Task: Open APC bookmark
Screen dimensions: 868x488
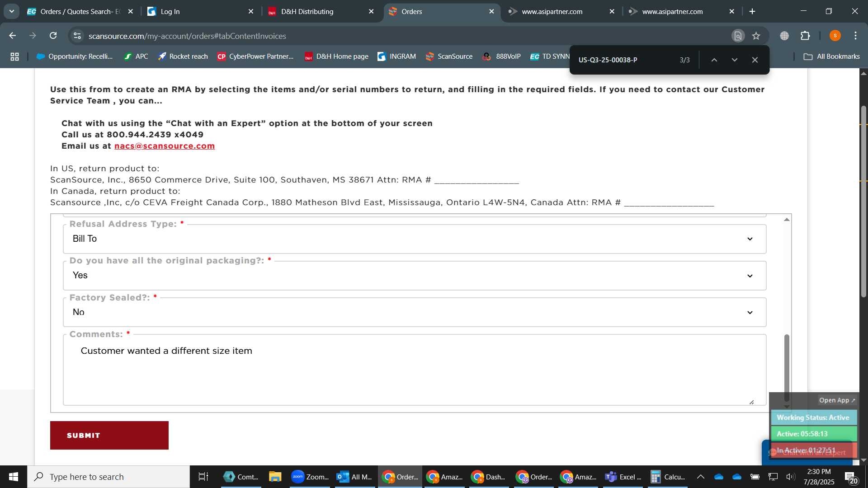Action: (136, 56)
